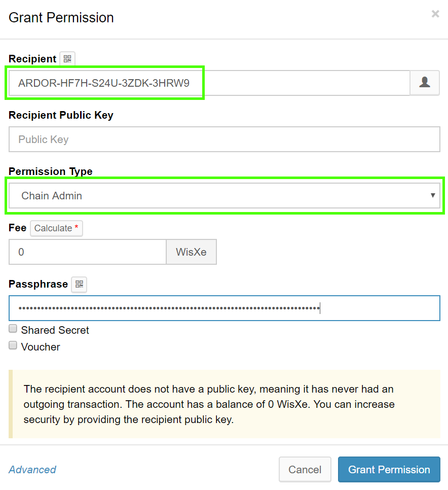The height and width of the screenshot is (490, 448).
Task: Click the WisXe currency addon
Action: [x=191, y=252]
